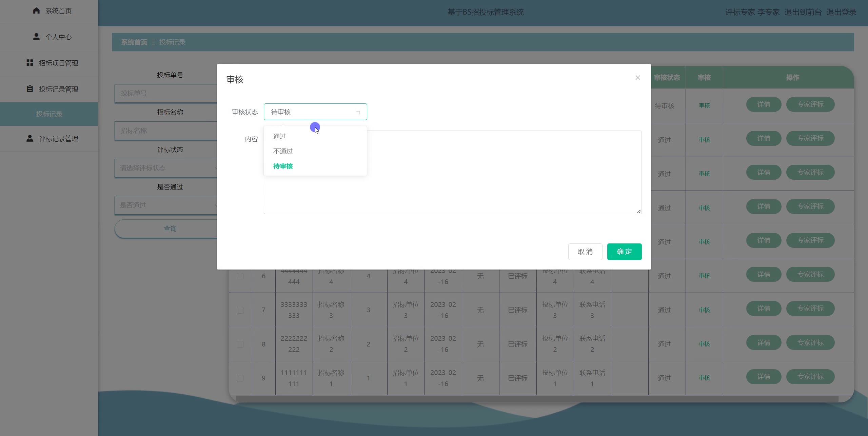Click the arrow icon in 审核状态 select
The height and width of the screenshot is (436, 868).
point(358,112)
